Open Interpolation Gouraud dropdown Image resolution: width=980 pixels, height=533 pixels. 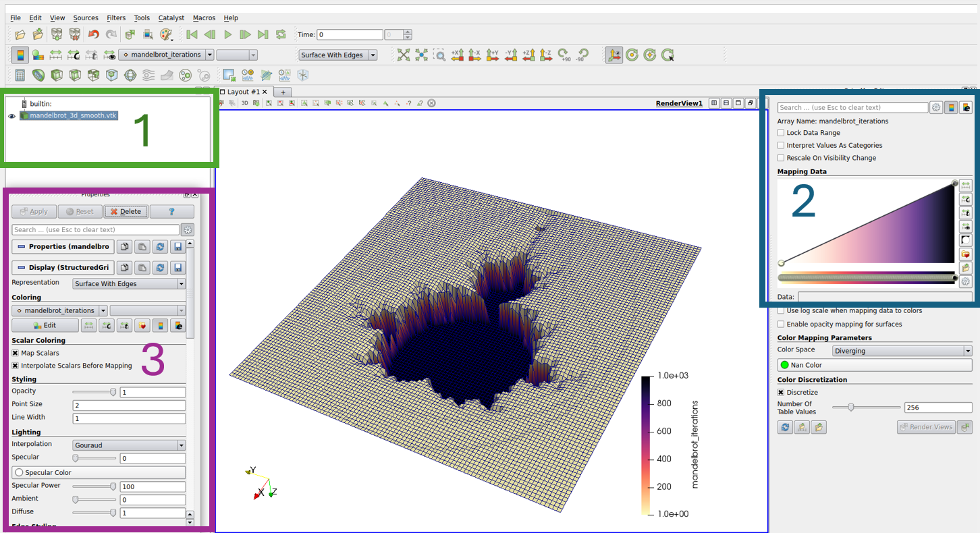tap(128, 445)
